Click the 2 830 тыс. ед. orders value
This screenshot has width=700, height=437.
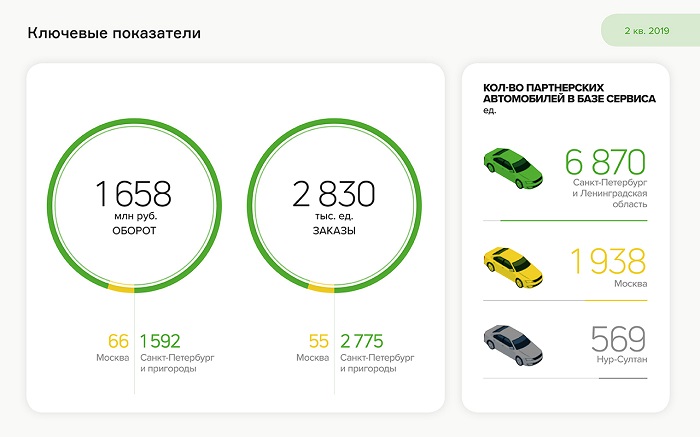(x=334, y=194)
